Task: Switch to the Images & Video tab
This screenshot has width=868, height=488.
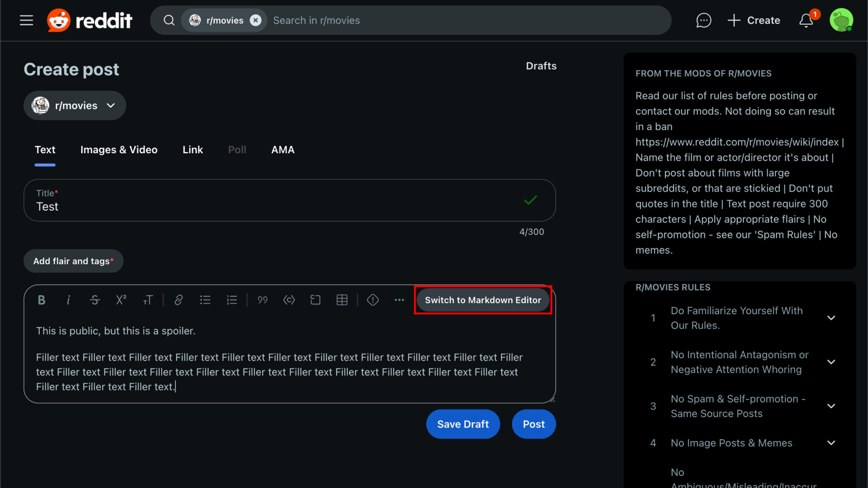Action: coord(119,150)
